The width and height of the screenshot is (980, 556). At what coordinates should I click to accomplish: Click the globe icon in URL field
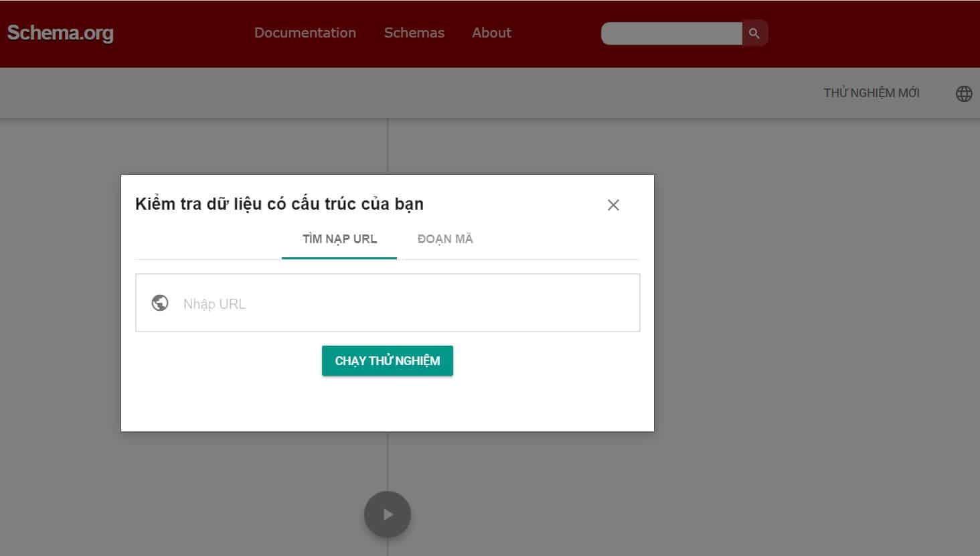[160, 303]
